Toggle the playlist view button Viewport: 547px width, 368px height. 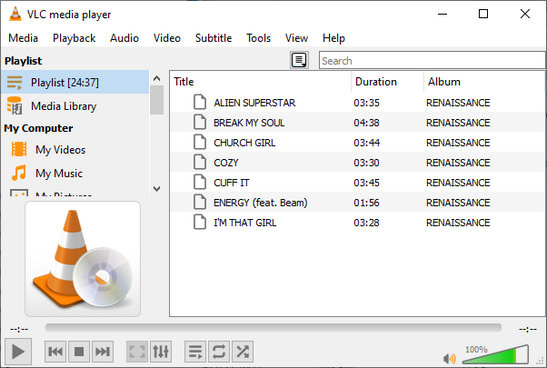tap(195, 351)
